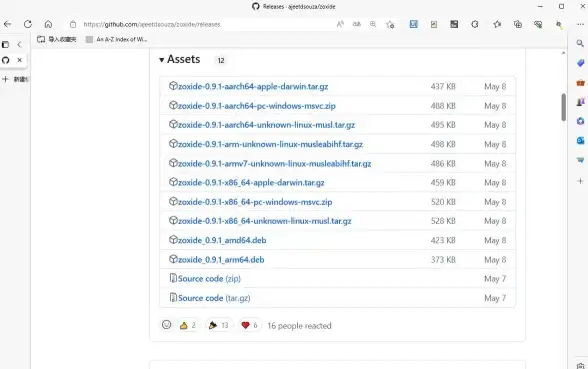Click the page vertical scrollbar thumb
588x369 pixels.
tap(563, 107)
